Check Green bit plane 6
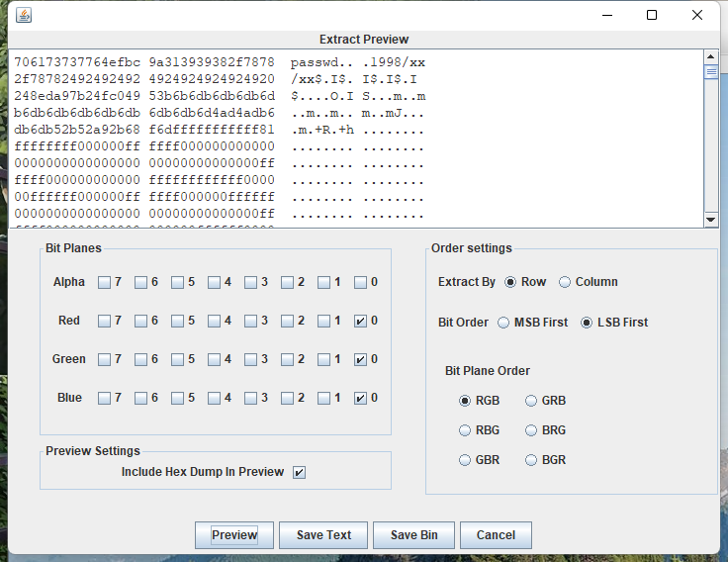Viewport: 728px width, 562px height. click(140, 359)
